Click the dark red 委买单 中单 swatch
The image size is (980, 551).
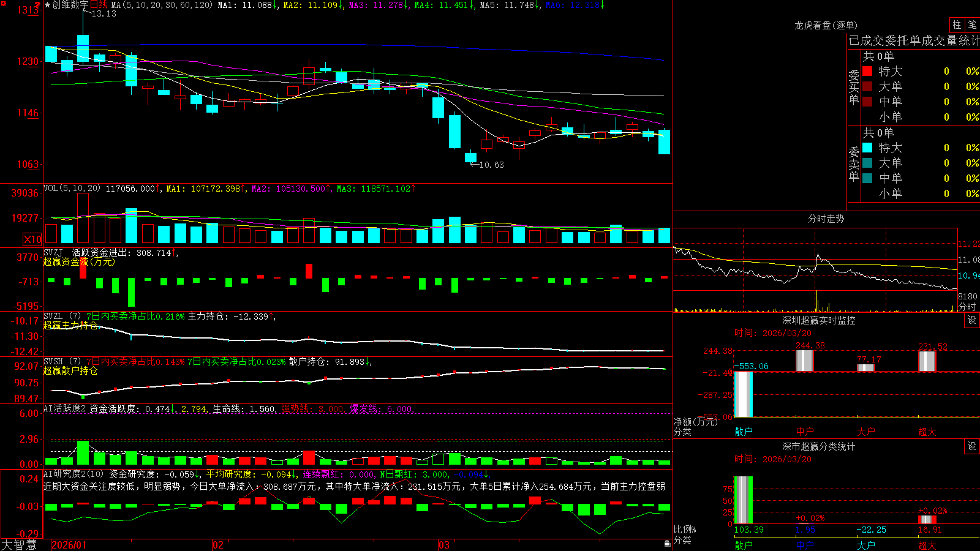[x=867, y=102]
